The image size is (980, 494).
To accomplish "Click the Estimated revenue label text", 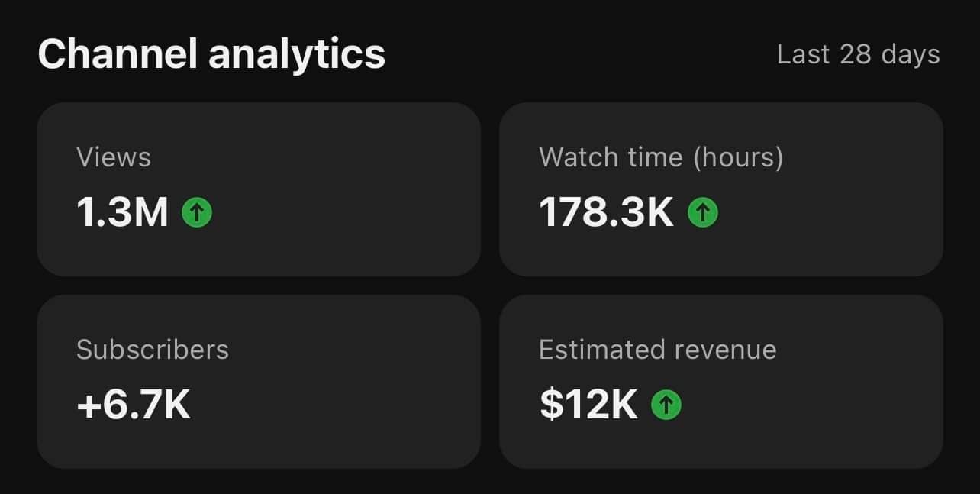I will pos(657,350).
